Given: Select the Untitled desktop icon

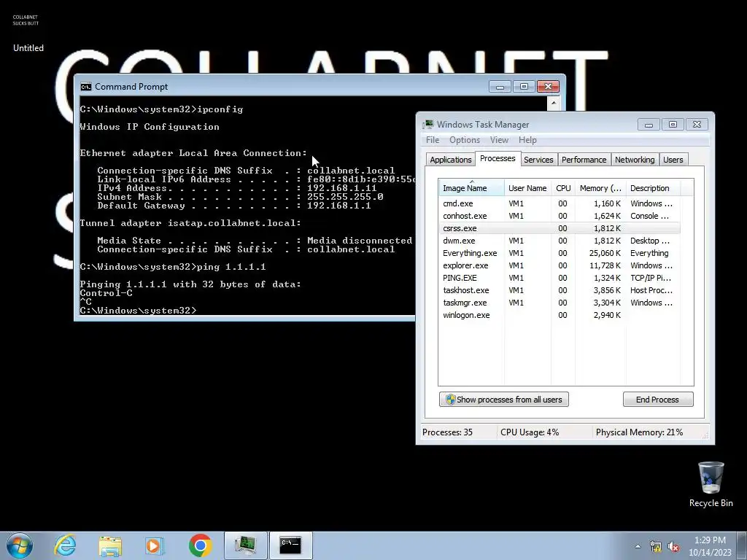Looking at the screenshot, I should pos(28,32).
